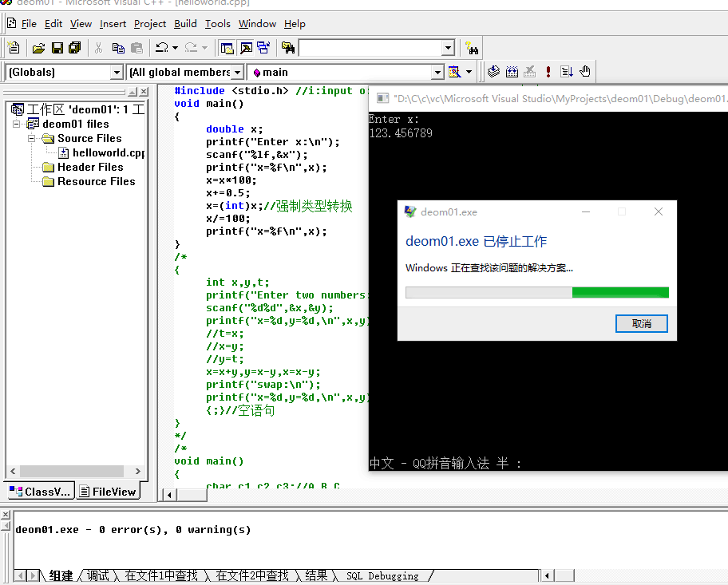728x585 pixels.
Task: Compile the file with the Compile icon
Action: pos(493,72)
